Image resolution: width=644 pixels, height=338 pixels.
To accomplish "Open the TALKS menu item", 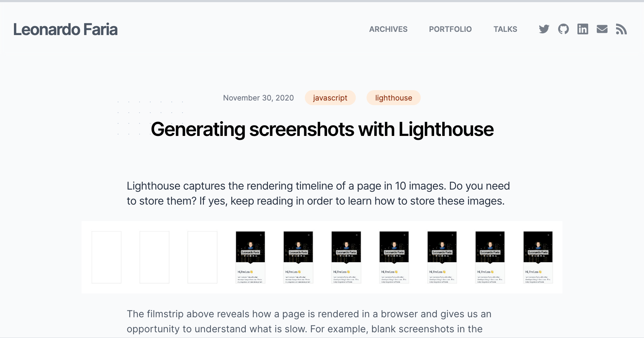I will click(505, 29).
